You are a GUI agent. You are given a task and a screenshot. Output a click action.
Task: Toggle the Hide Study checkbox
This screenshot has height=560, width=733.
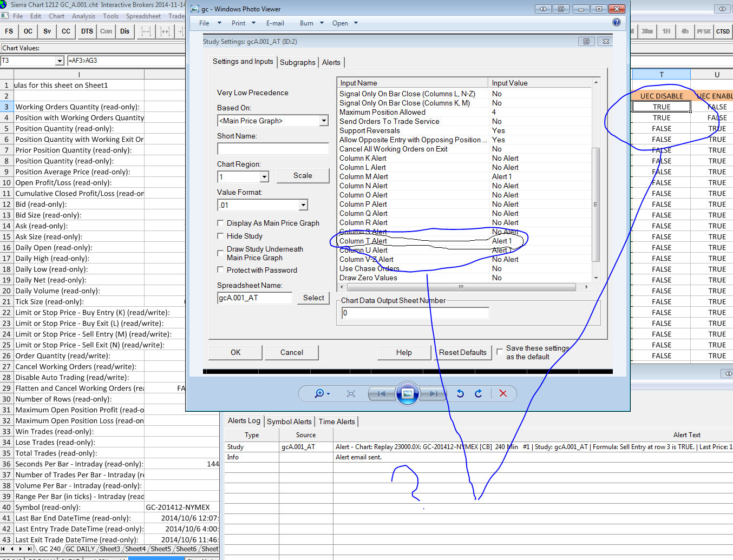pos(220,236)
